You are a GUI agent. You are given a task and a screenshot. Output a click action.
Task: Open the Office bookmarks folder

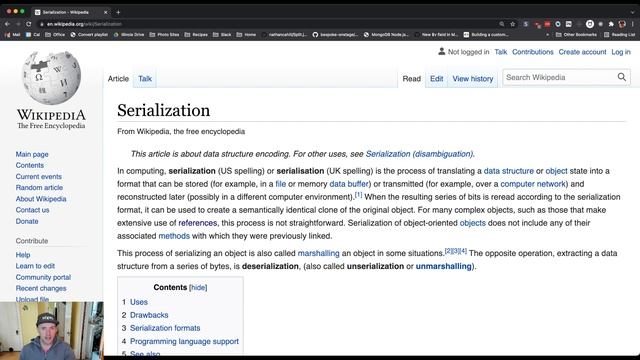pos(55,35)
